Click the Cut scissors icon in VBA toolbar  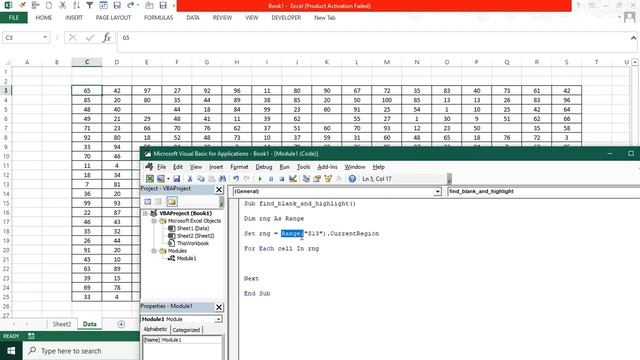coord(190,179)
